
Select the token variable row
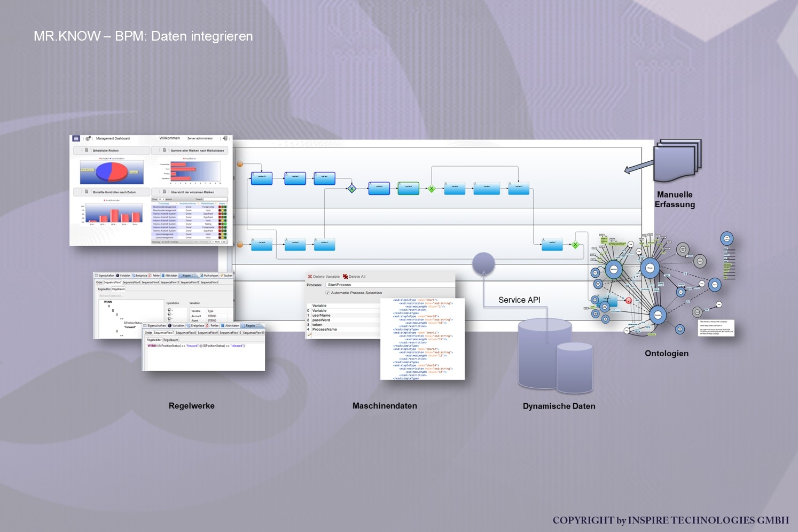click(x=343, y=325)
